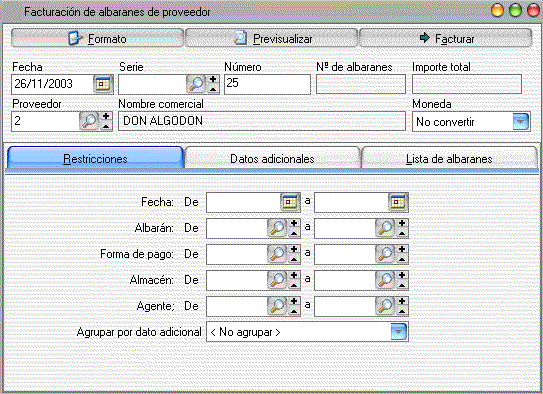The width and height of the screenshot is (543, 394).
Task: Search Albarán 'De' with magnifier icon
Action: [277, 228]
